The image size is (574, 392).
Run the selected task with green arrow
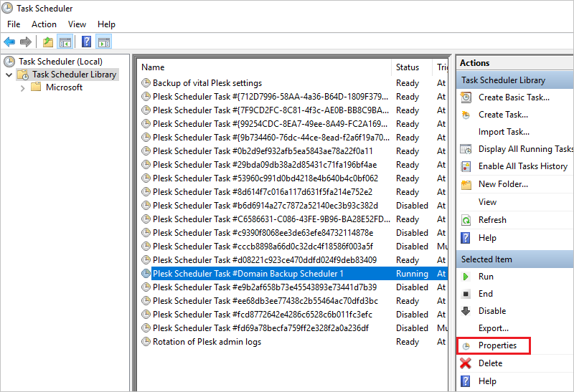click(466, 277)
